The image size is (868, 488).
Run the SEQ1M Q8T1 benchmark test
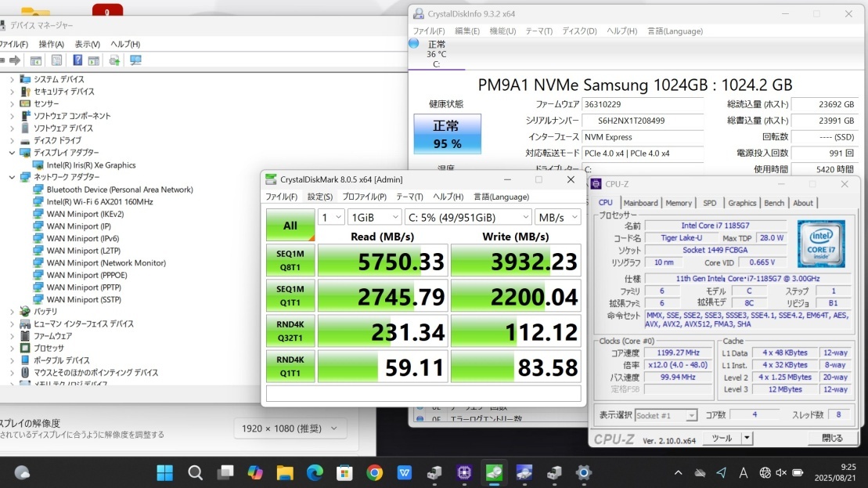[290, 261]
